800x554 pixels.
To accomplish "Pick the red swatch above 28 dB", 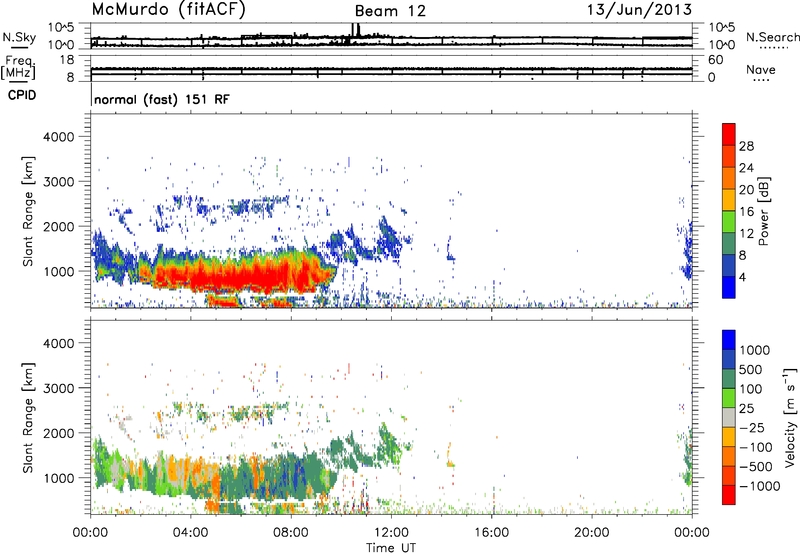I will coord(729,134).
